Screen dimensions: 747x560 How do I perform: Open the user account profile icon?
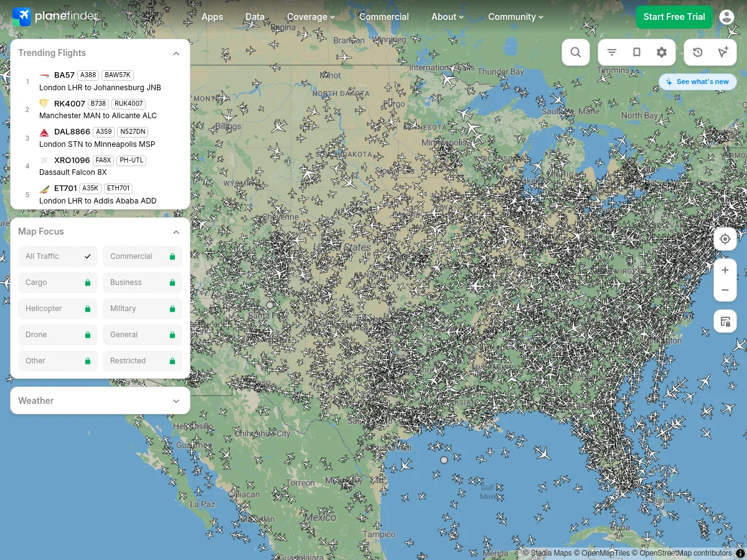pyautogui.click(x=726, y=17)
